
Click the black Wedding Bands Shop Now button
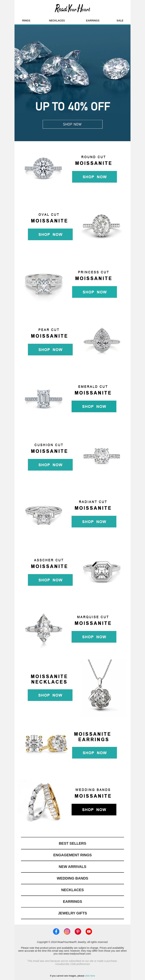94,809
